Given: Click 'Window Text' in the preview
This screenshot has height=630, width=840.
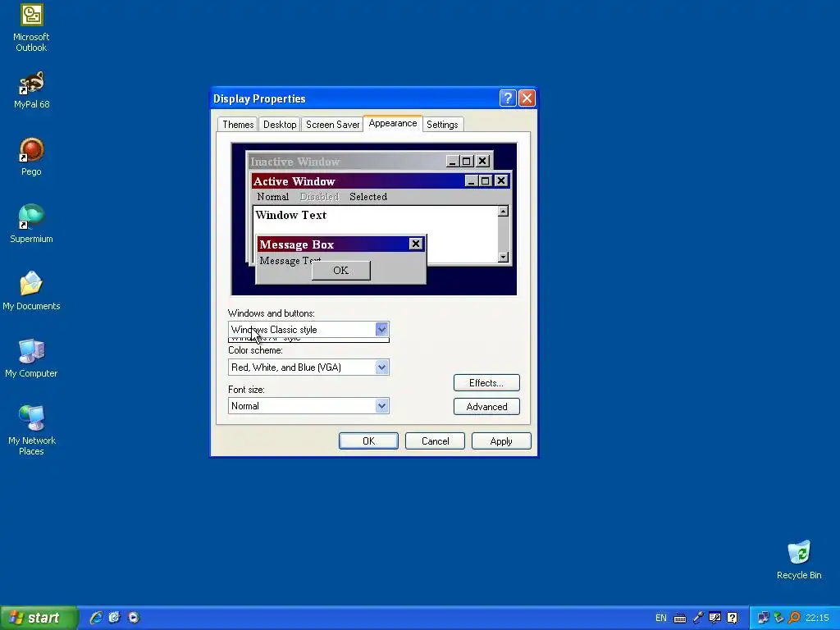Looking at the screenshot, I should pos(291,215).
